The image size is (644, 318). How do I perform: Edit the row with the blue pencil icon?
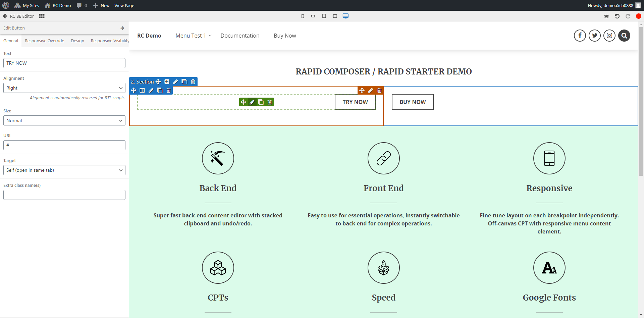(151, 90)
